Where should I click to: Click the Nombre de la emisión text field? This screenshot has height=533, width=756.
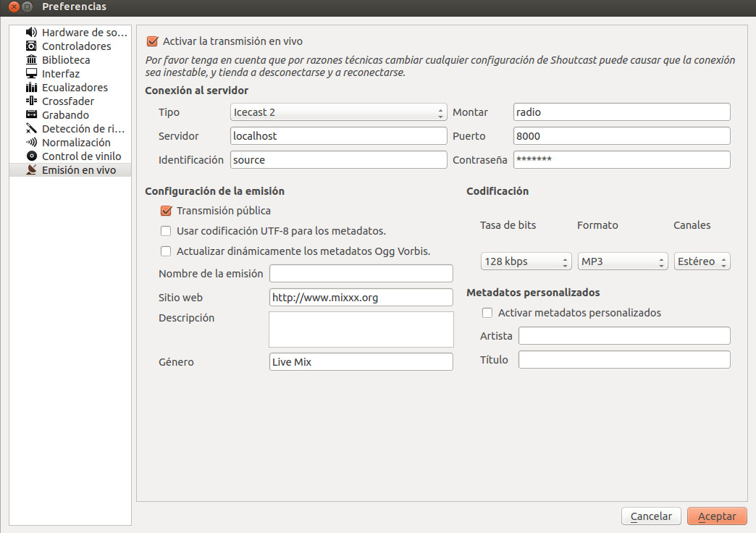tap(361, 274)
